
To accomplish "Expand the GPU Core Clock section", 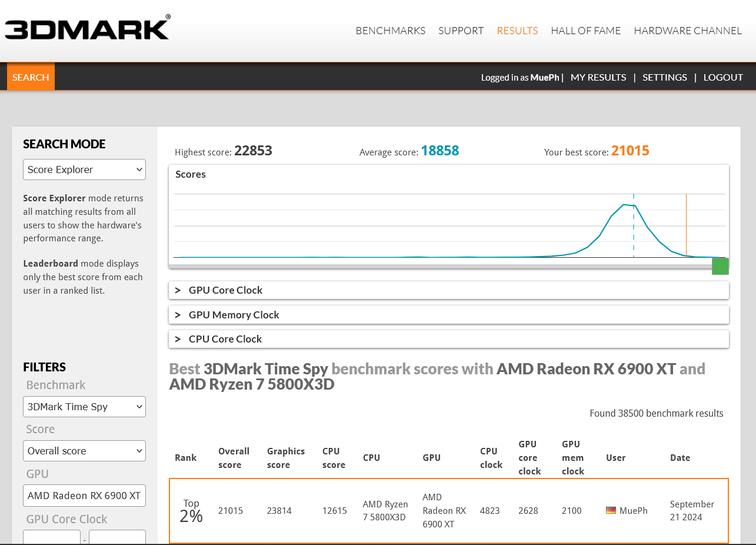I will (x=448, y=290).
